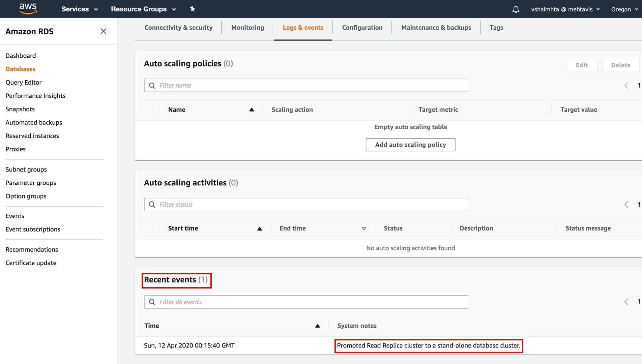The width and height of the screenshot is (642, 364).
Task: Open Certificate update link
Action: tap(31, 263)
